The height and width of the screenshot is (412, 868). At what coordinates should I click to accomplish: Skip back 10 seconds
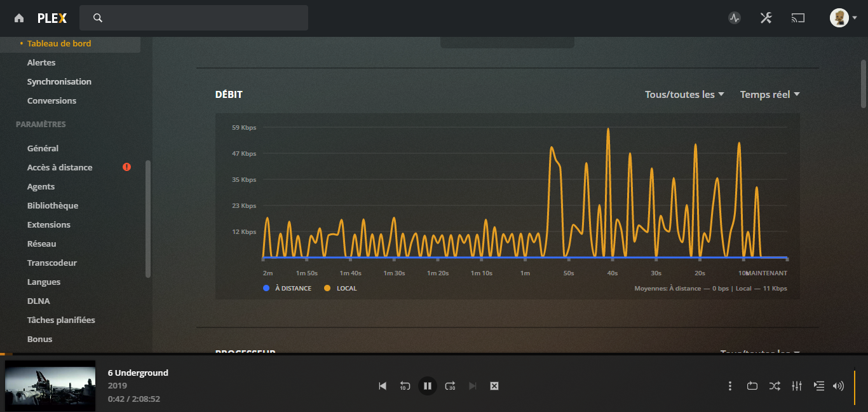[405, 386]
